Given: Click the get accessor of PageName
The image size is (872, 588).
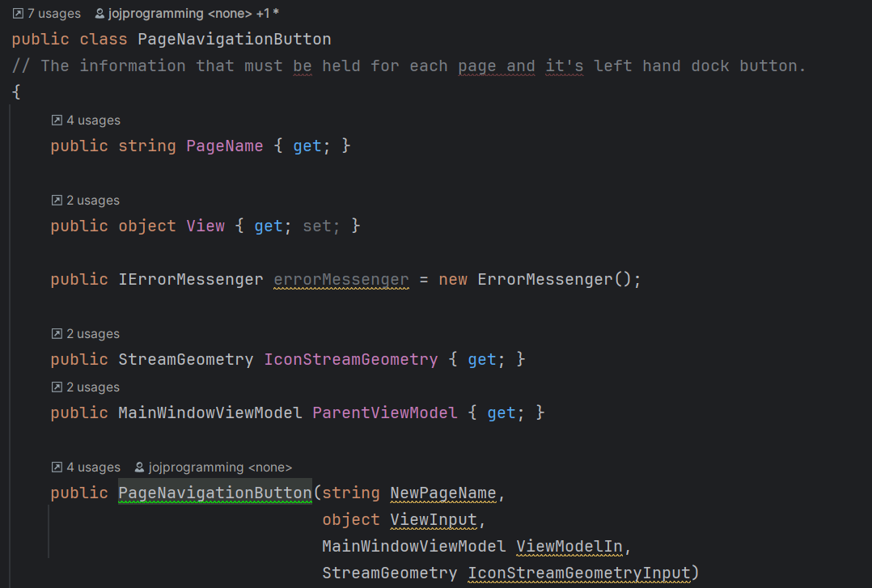Looking at the screenshot, I should pyautogui.click(x=307, y=146).
